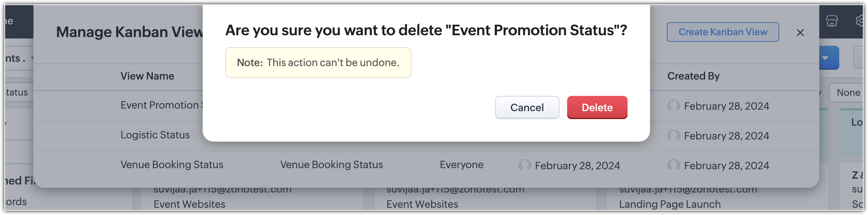This screenshot has height=215, width=868.
Task: Click avatar beside Venue Booking modified date
Action: [x=525, y=165]
